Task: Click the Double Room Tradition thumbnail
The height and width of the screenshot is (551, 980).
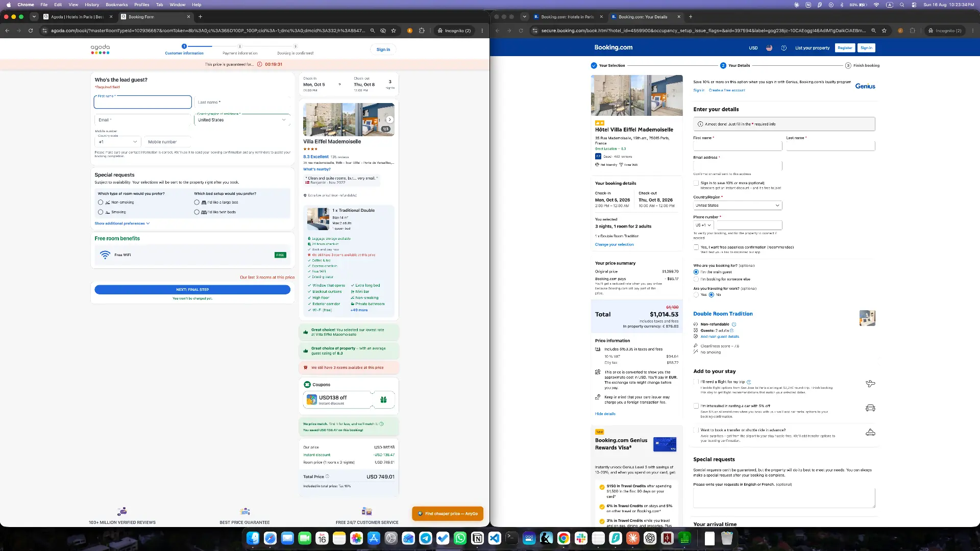Action: (867, 318)
